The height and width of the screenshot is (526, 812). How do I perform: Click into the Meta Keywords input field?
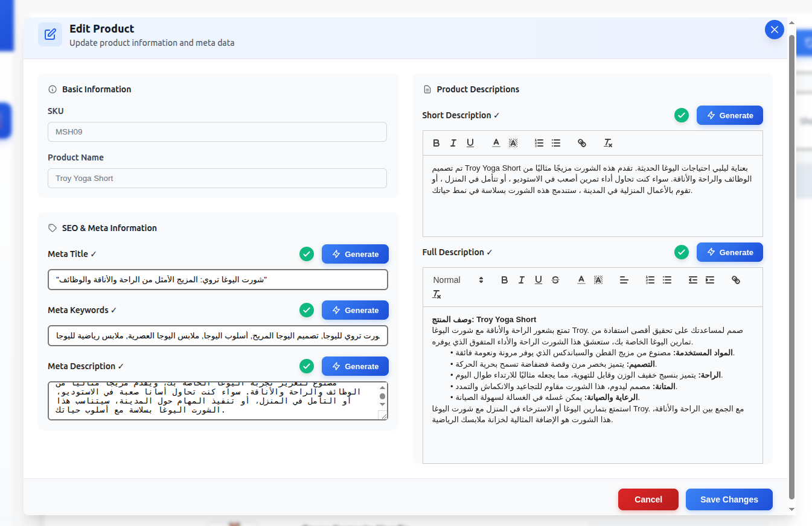click(217, 336)
